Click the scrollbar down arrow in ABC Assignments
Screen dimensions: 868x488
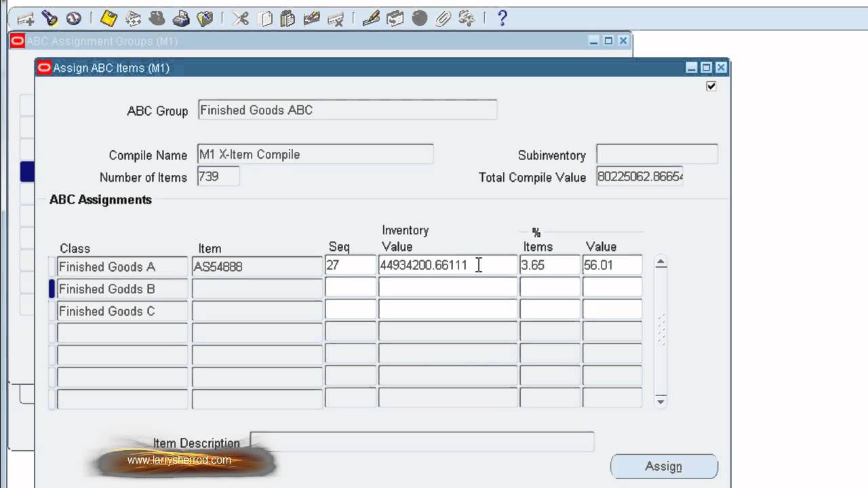pos(661,401)
